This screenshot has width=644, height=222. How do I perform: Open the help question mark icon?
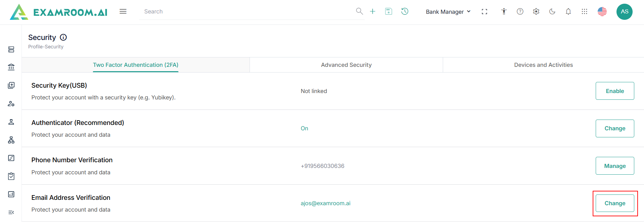point(520,11)
